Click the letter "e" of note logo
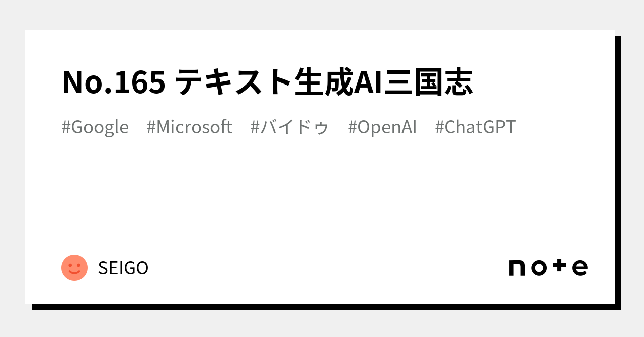This screenshot has height=337, width=644. [x=580, y=268]
